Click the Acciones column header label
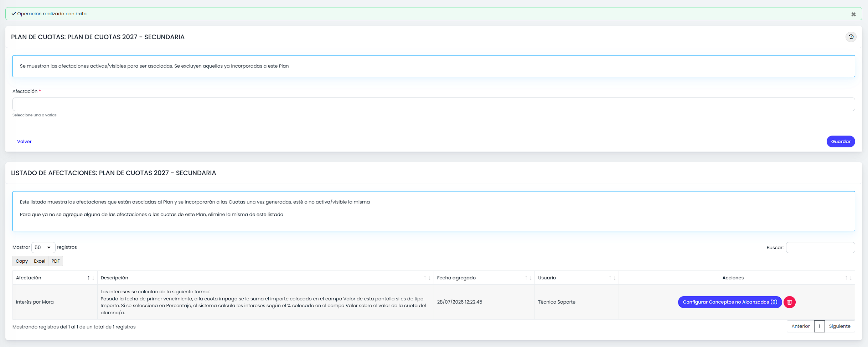 pyautogui.click(x=733, y=278)
